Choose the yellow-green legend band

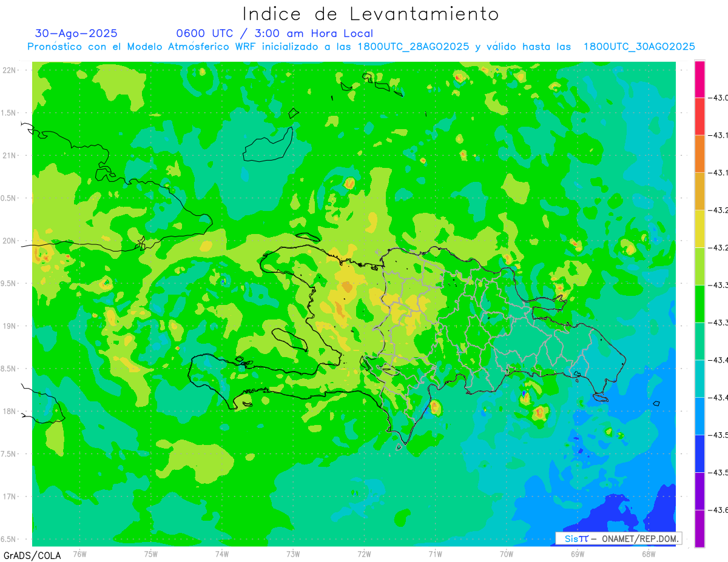pyautogui.click(x=699, y=266)
